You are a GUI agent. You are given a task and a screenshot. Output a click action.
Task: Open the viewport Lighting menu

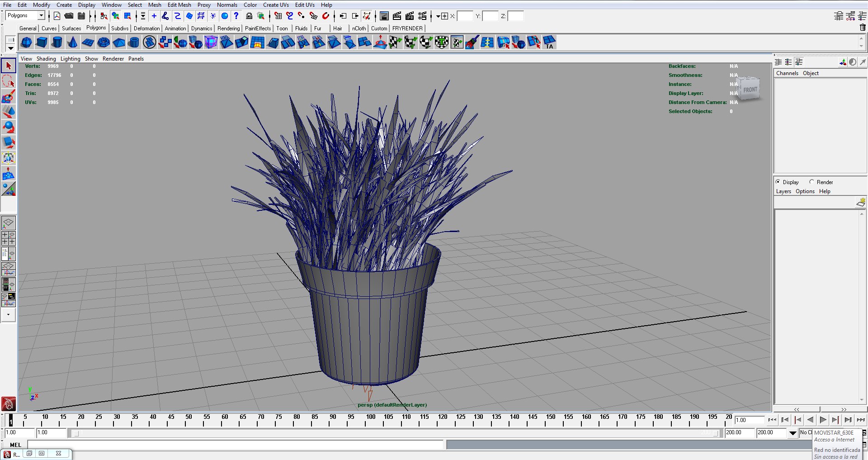pos(70,59)
